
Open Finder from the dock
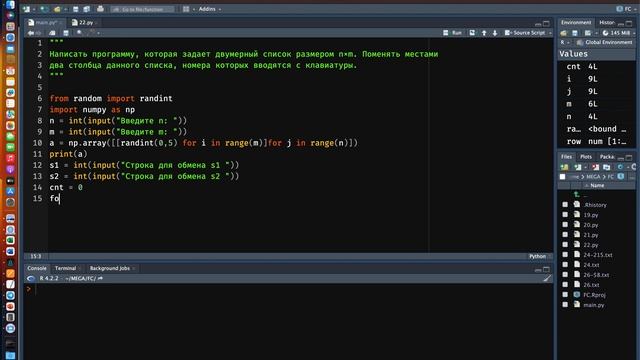pos(10,5)
